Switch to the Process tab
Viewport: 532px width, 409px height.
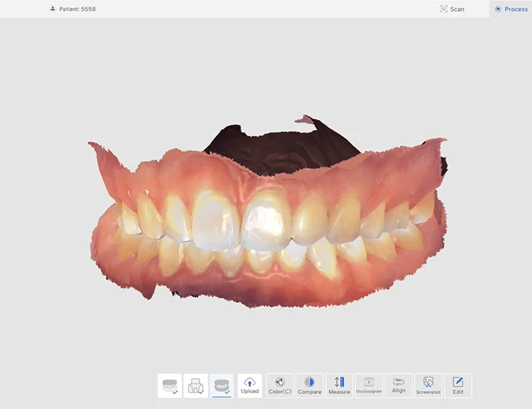point(511,9)
